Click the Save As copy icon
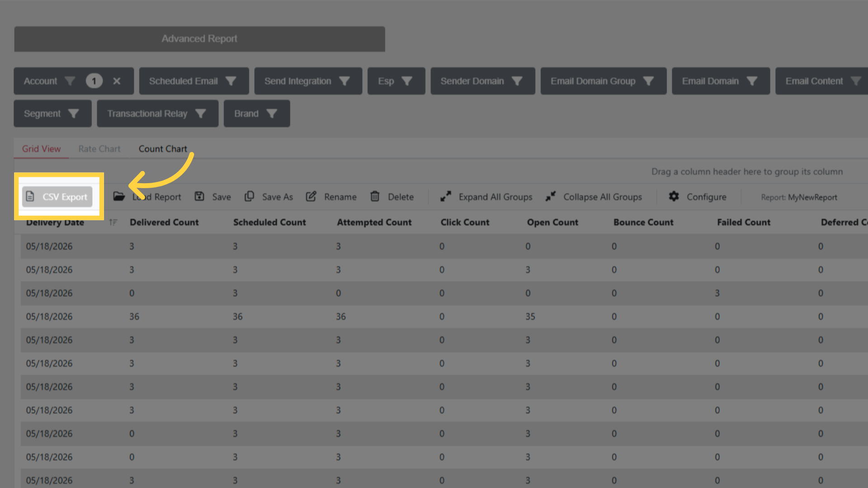 [249, 196]
